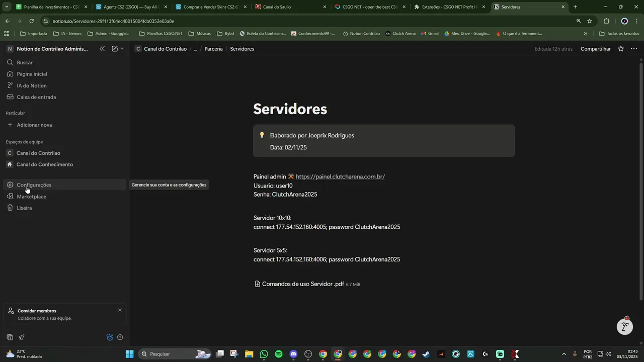
Task: Dismiss the Convidar membros card
Action: 120,310
